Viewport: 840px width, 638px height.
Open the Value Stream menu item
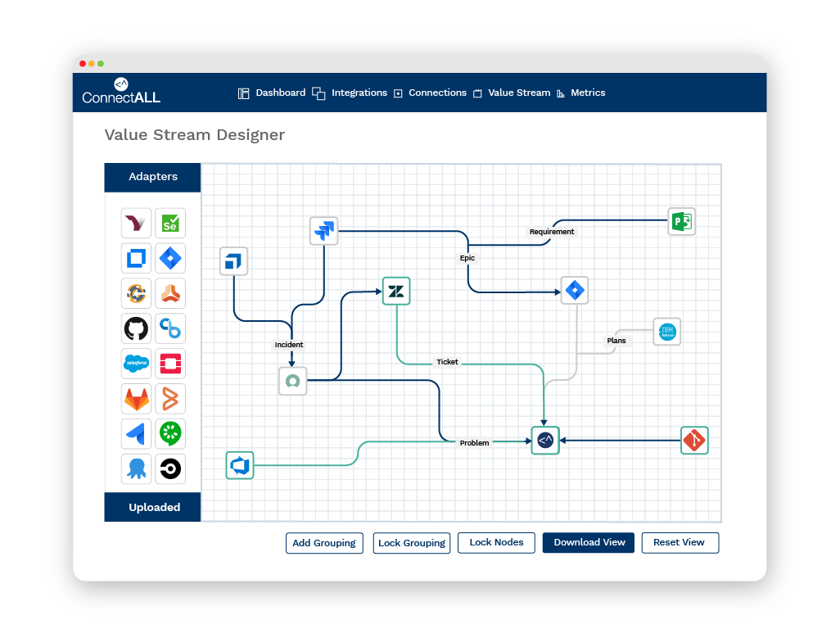(x=512, y=93)
